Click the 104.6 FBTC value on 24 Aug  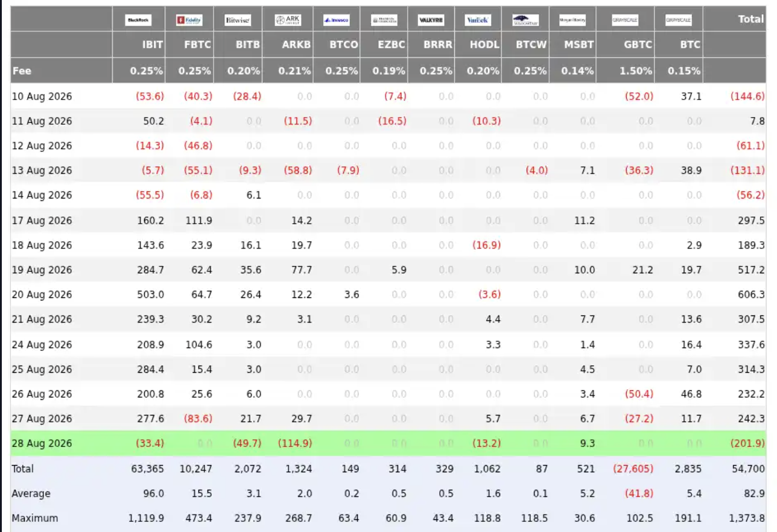(199, 345)
